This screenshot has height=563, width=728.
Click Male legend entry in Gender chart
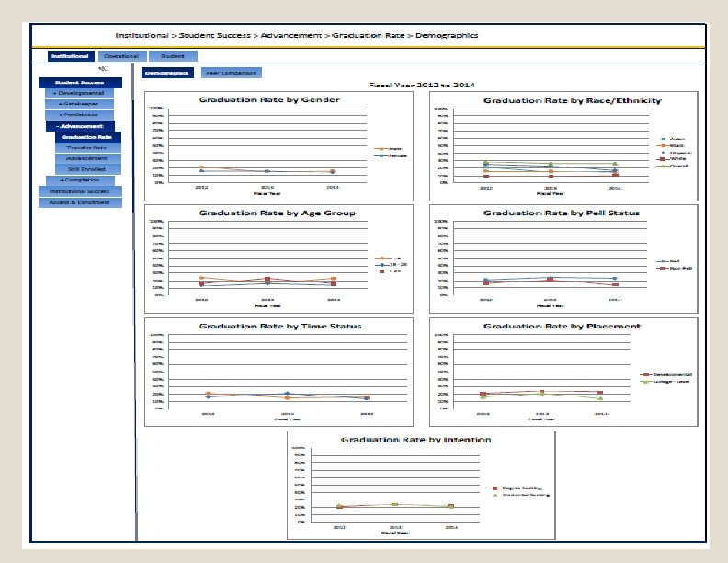(389, 149)
